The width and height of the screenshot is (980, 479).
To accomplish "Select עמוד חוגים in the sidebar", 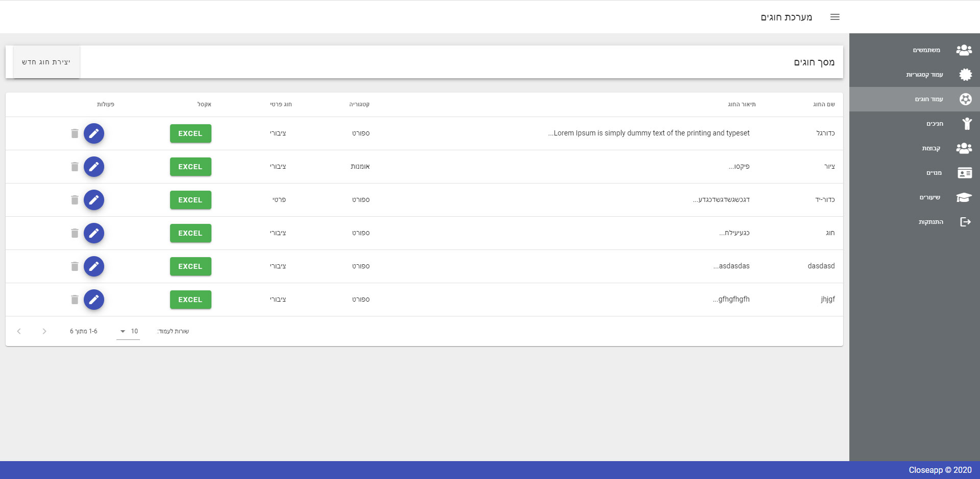I will tap(928, 99).
